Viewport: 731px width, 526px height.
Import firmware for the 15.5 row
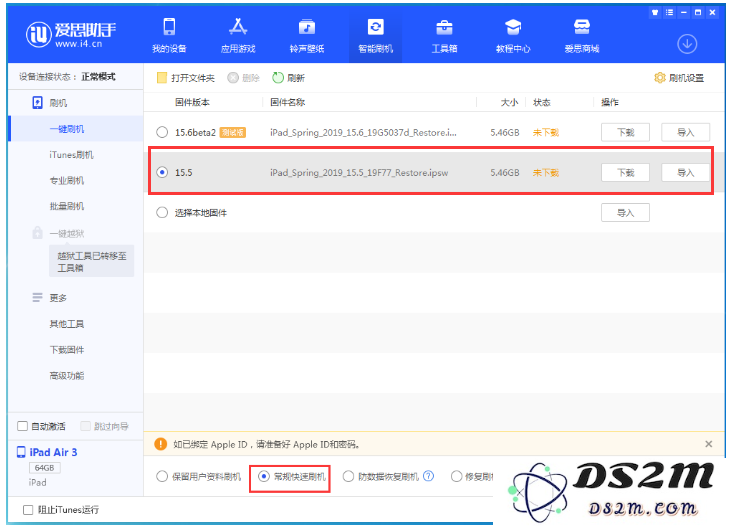pos(685,173)
